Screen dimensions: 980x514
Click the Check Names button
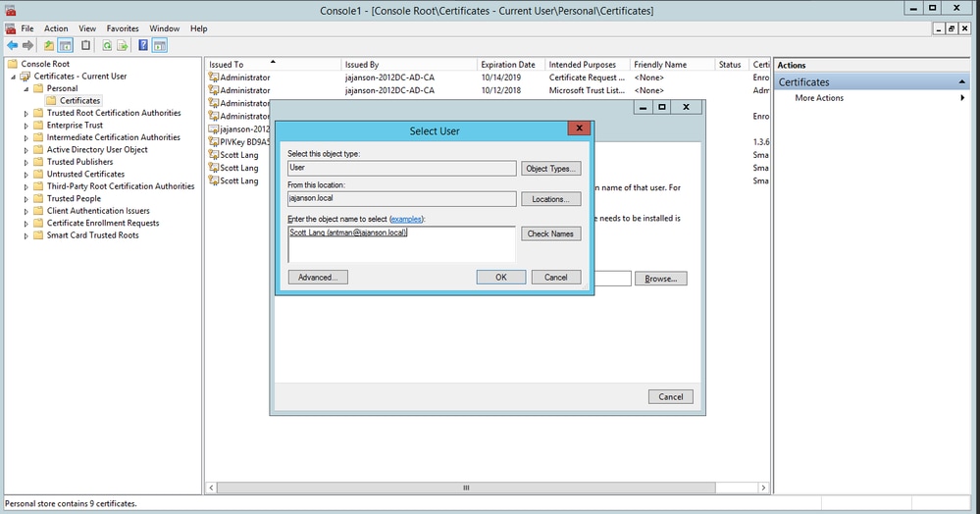tap(550, 233)
